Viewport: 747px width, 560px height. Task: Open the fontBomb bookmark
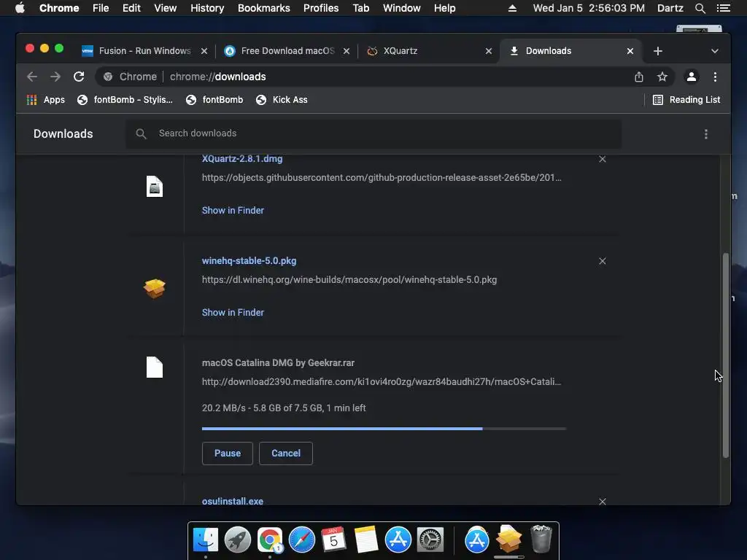pos(214,100)
